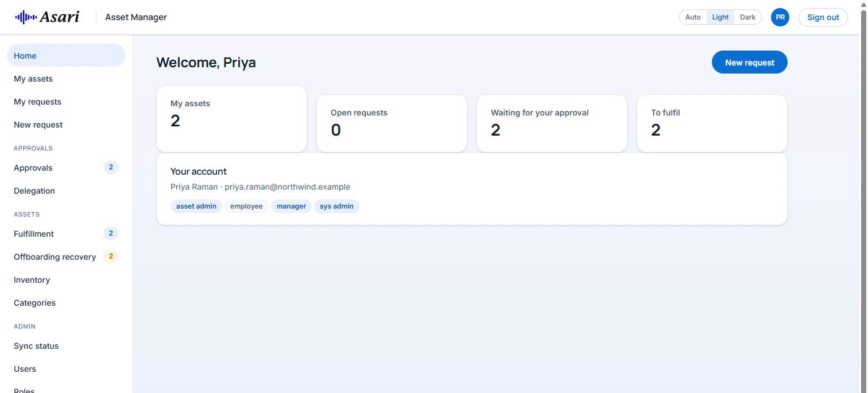Viewport: 868px width, 393px height.
Task: Open Offboarding recovery
Action: click(66, 257)
